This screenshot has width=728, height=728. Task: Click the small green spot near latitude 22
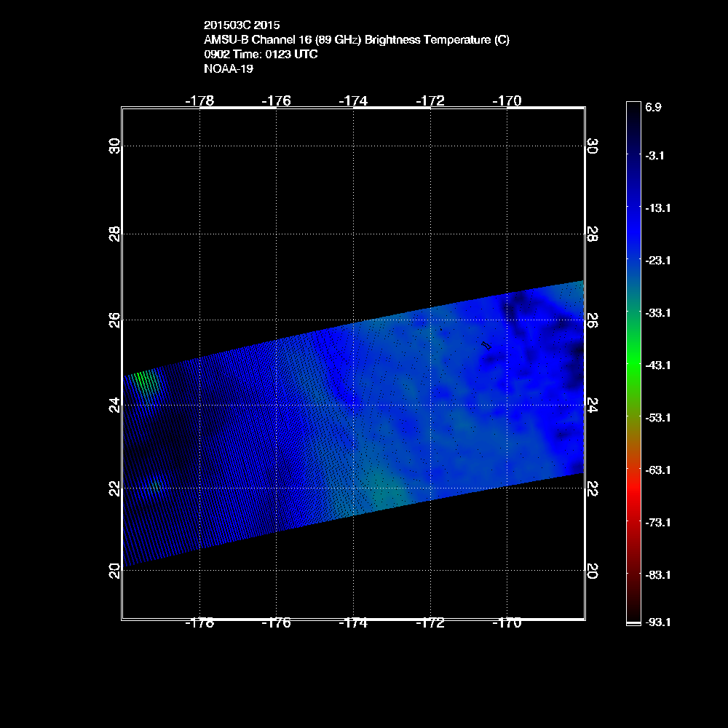tap(154, 486)
